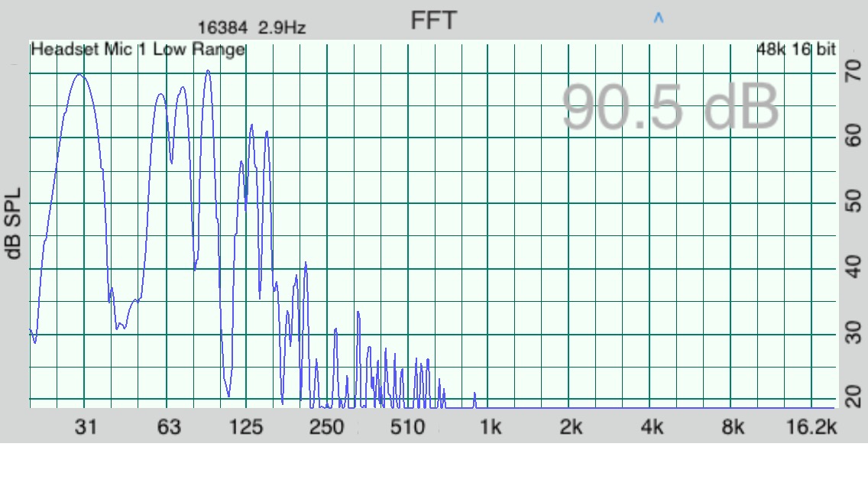Image resolution: width=868 pixels, height=489 pixels.
Task: Tap the 250 Hz frequency label
Action: click(x=326, y=427)
